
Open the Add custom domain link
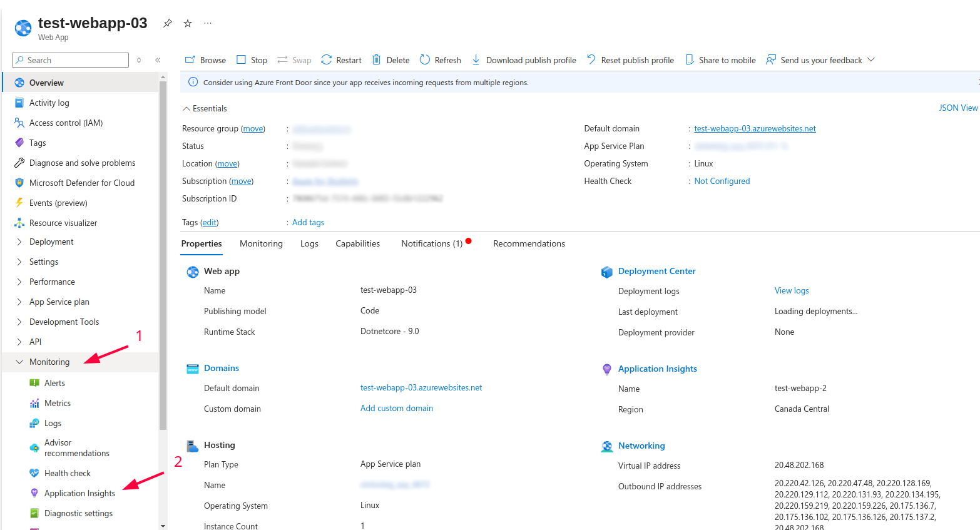click(x=397, y=409)
